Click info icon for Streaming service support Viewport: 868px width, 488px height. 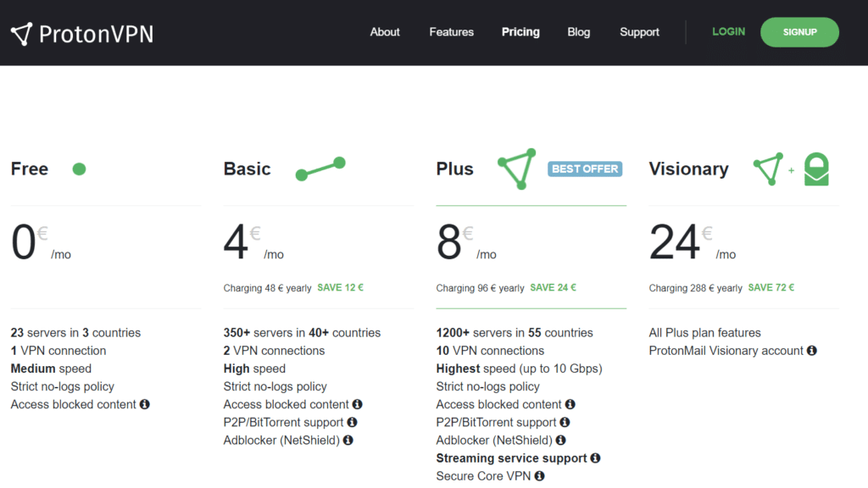pos(595,458)
